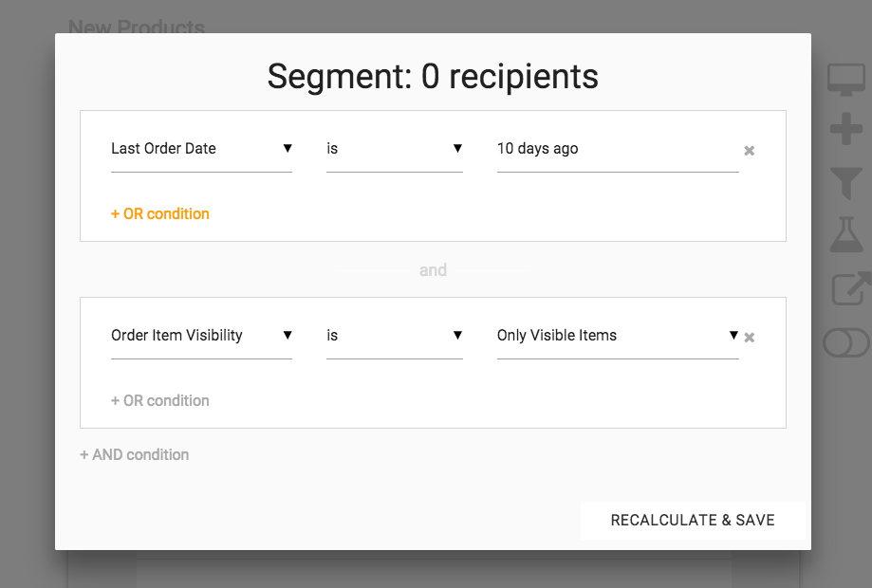This screenshot has height=588, width=872.
Task: Open the Only Visible Items value dropdown
Action: [617, 336]
